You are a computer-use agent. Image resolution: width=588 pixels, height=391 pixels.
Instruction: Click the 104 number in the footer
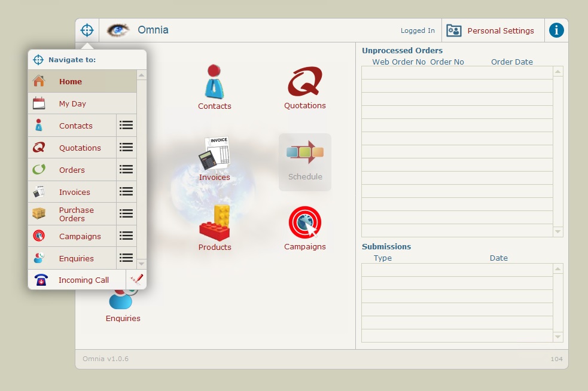[x=556, y=359]
